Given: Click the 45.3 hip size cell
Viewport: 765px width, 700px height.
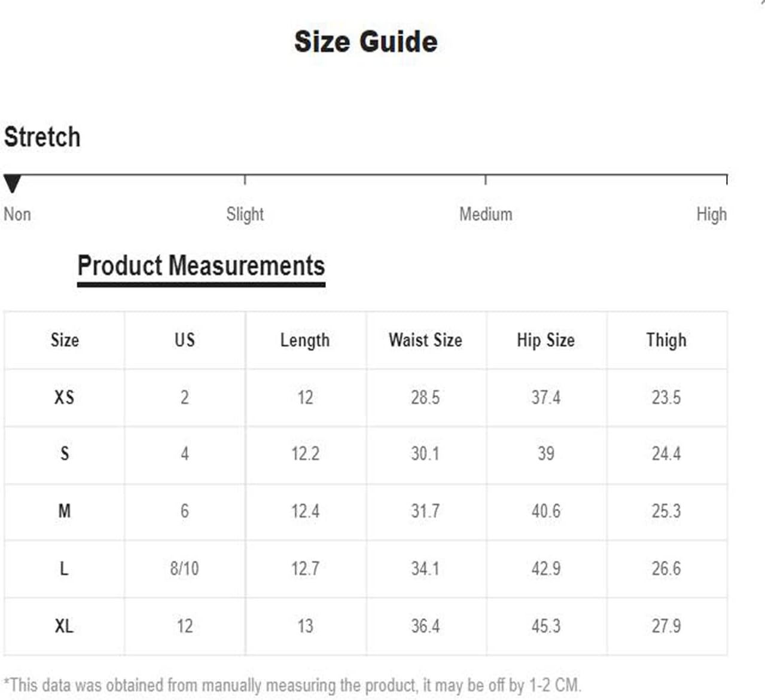Looking at the screenshot, I should 546,626.
